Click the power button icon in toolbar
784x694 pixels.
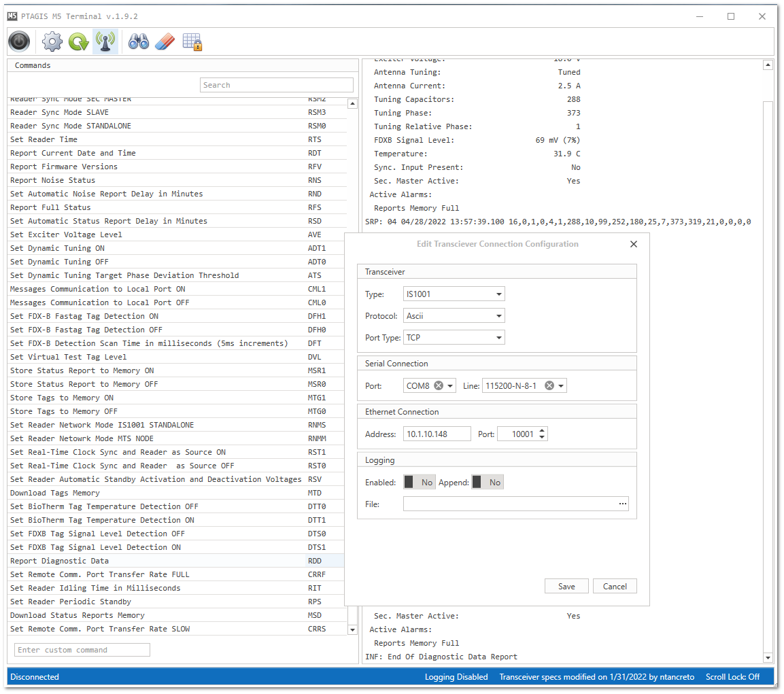click(x=19, y=41)
